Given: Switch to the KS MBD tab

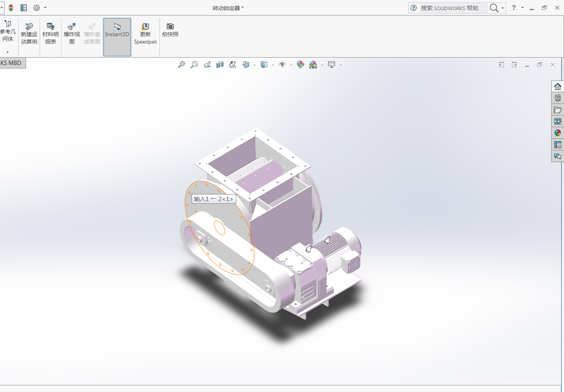Looking at the screenshot, I should tap(12, 63).
